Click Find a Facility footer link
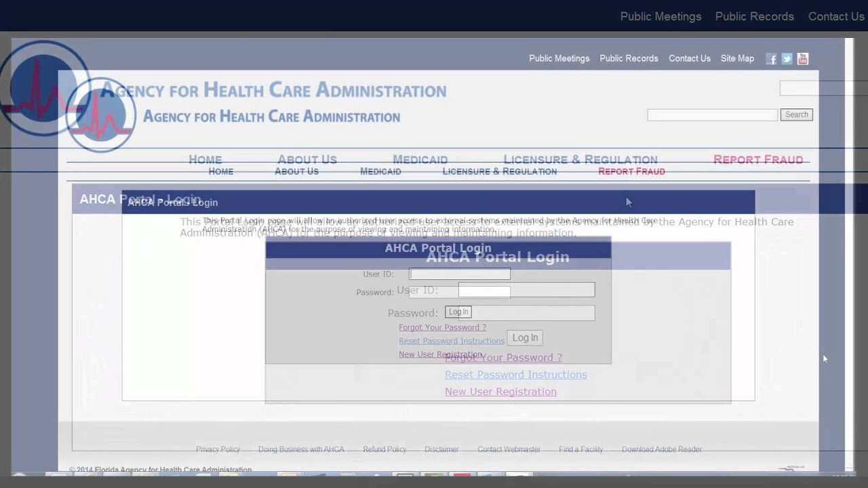Screen dimensions: 868x488 click(x=580, y=449)
